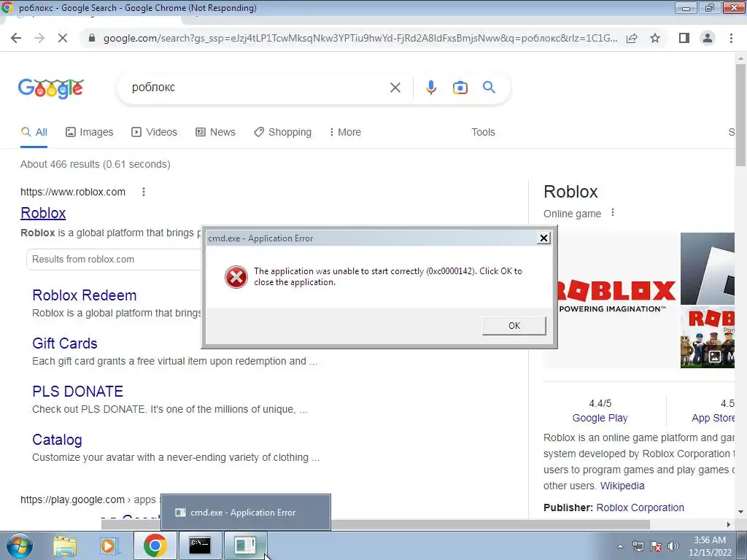Launch Windows Media Player from taskbar
The height and width of the screenshot is (560, 747).
point(109,545)
